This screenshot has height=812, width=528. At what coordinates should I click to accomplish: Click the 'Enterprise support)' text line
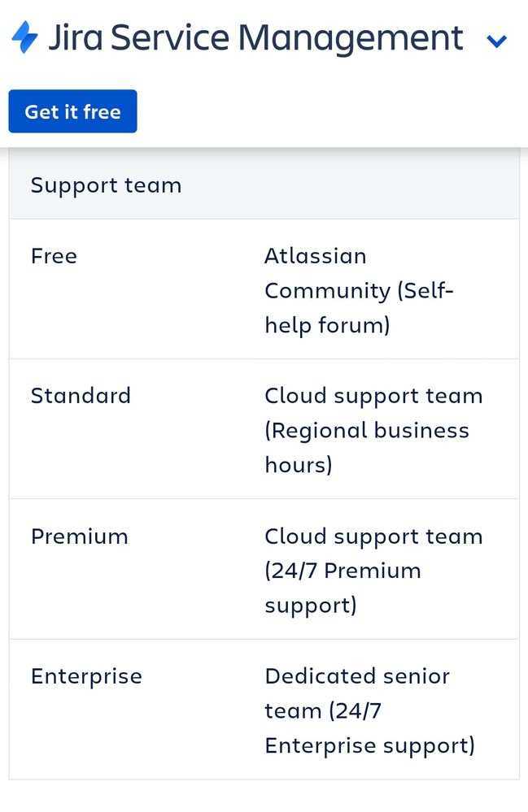pos(369,745)
